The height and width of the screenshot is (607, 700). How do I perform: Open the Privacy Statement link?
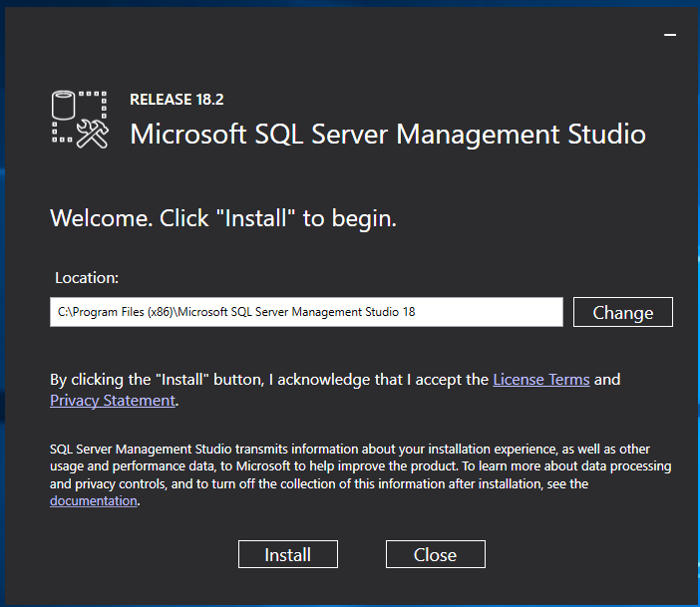(x=113, y=400)
